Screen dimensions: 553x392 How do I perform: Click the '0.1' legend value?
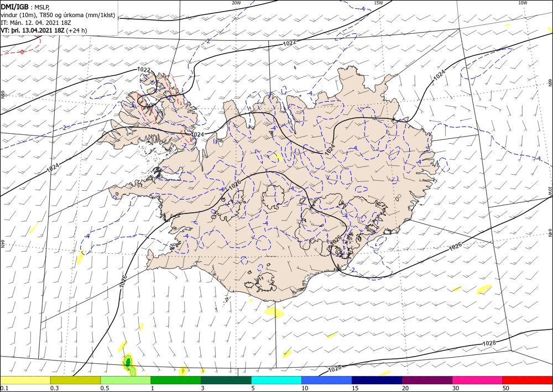coord(4,388)
